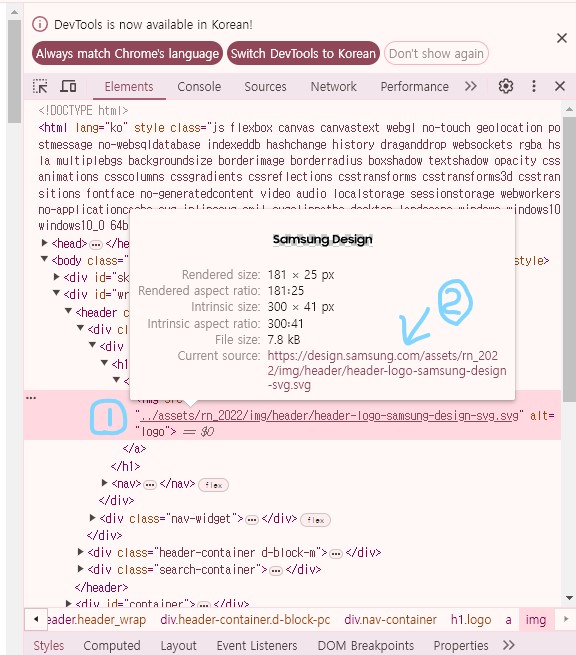Open the Current source URL link in tooltip
The image size is (576, 655).
387,370
